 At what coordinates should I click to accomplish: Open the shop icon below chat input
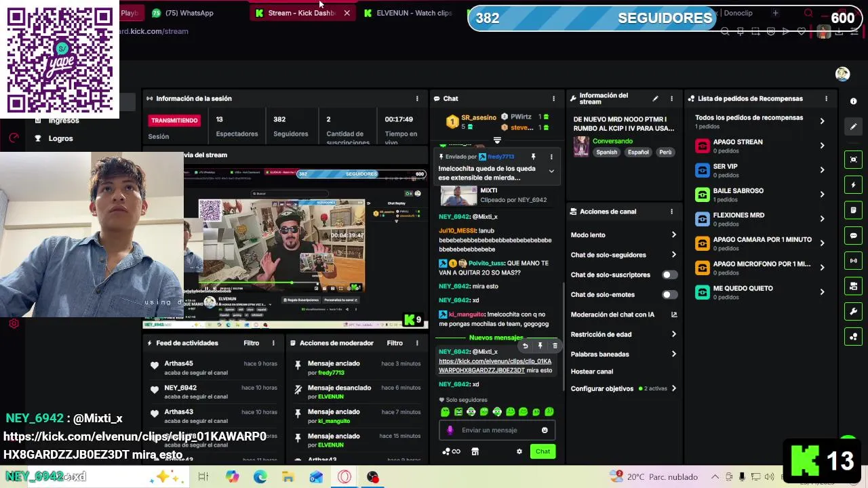pyautogui.click(x=475, y=451)
